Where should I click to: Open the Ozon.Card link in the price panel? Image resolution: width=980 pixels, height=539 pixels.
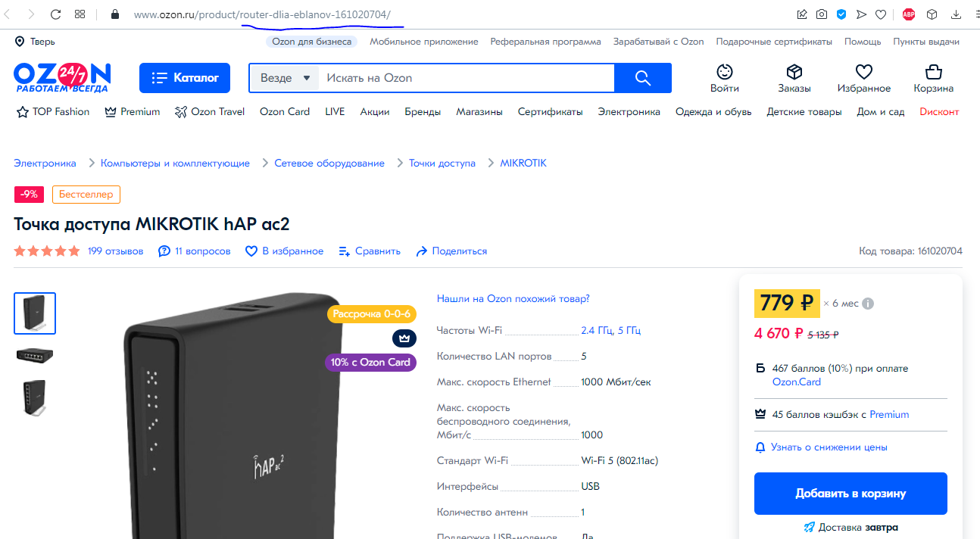coord(796,382)
